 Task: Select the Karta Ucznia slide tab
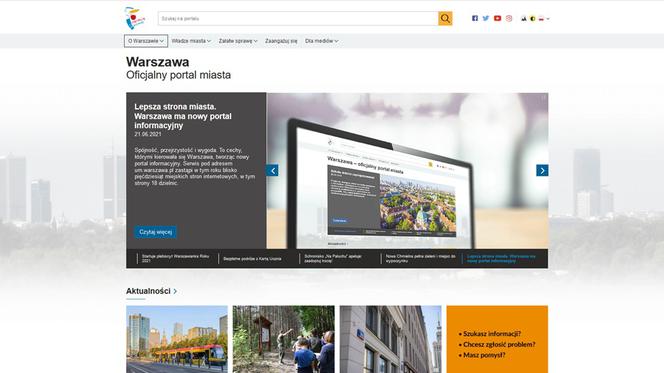click(x=252, y=259)
